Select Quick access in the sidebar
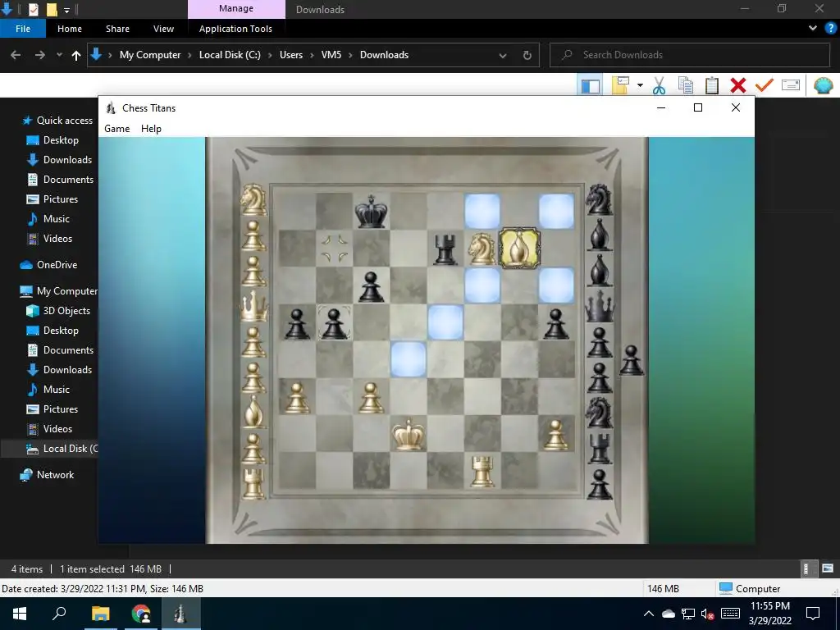This screenshot has width=840, height=630. 64,121
